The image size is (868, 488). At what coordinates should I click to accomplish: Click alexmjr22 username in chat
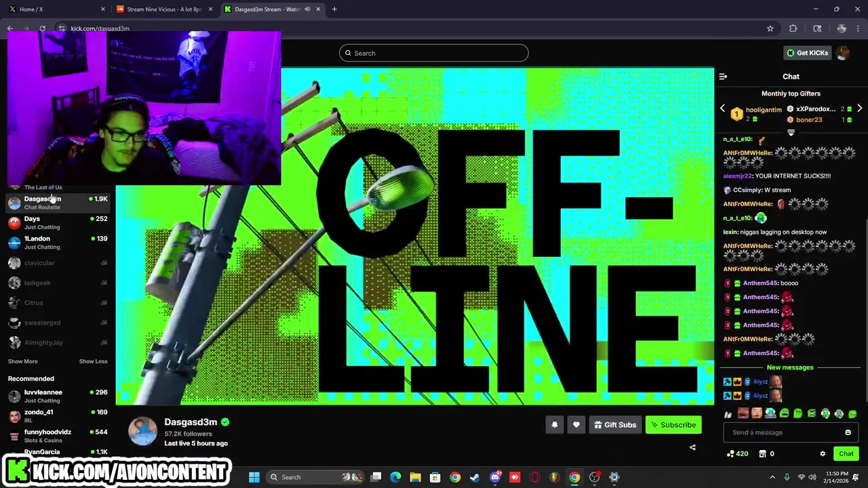click(x=737, y=176)
